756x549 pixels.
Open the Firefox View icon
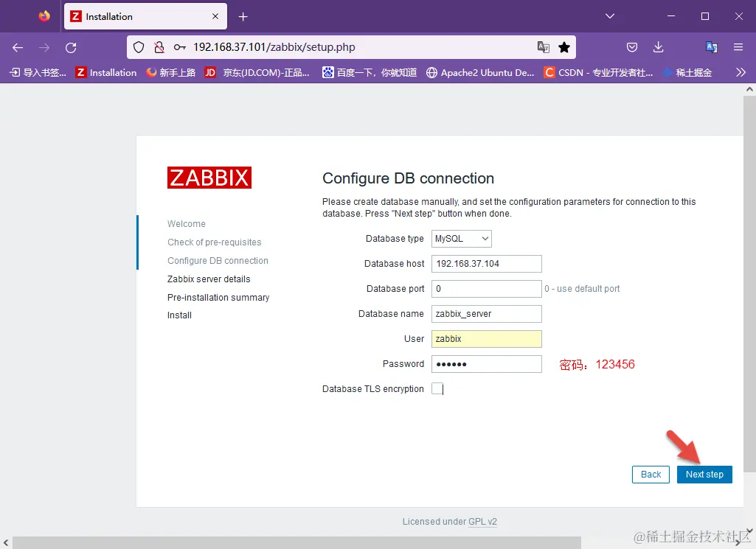coord(44,16)
